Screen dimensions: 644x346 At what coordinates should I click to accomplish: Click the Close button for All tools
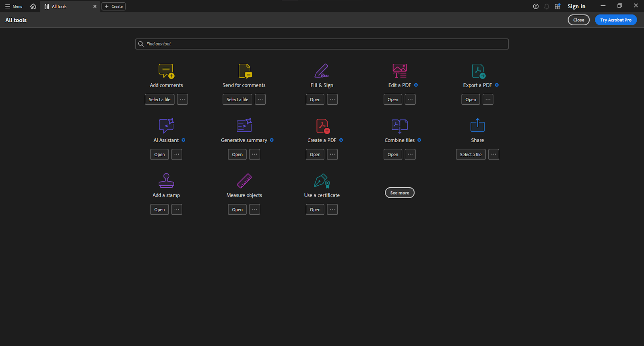tap(579, 20)
